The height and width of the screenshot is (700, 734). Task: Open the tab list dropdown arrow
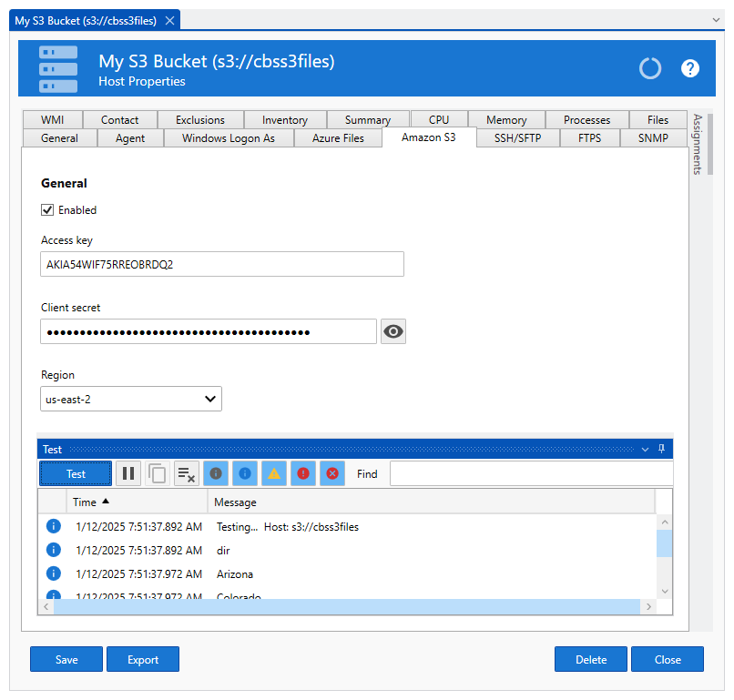[716, 19]
